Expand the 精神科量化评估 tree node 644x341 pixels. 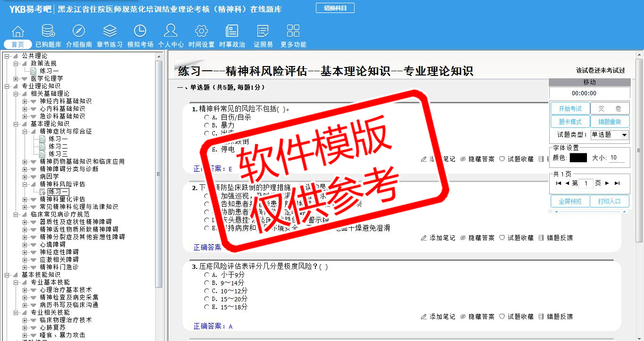(25, 199)
